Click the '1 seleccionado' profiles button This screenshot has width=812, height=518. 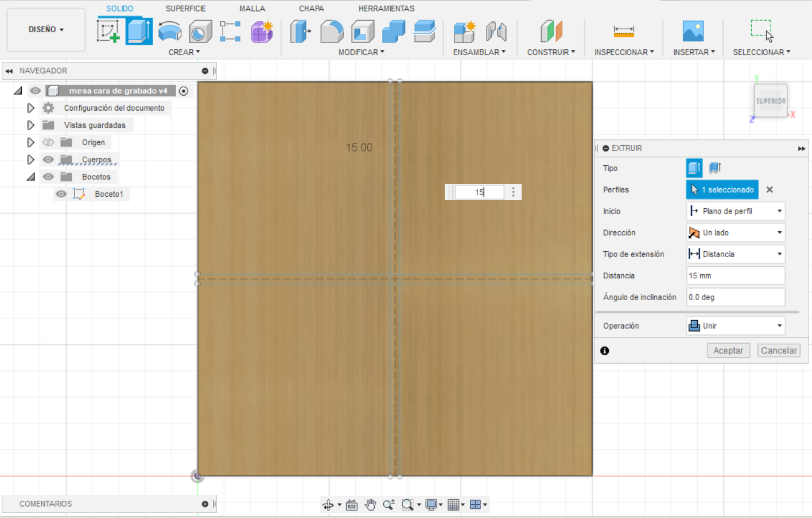722,190
